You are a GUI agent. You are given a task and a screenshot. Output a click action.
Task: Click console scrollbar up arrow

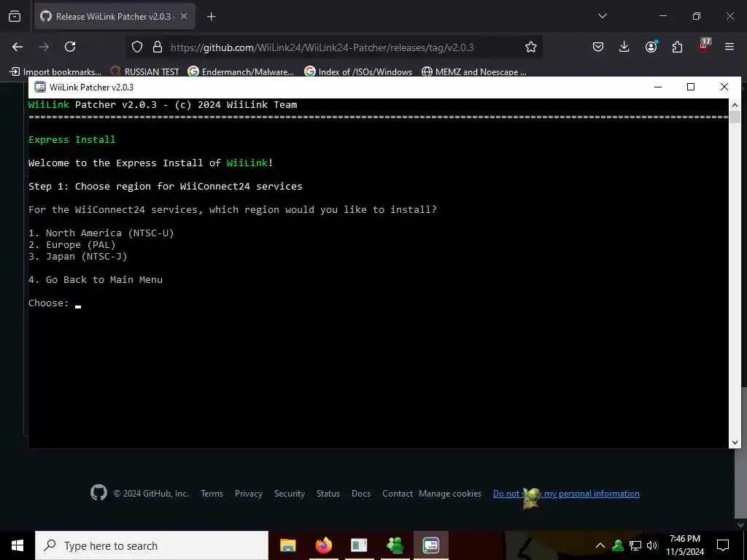[x=735, y=105]
